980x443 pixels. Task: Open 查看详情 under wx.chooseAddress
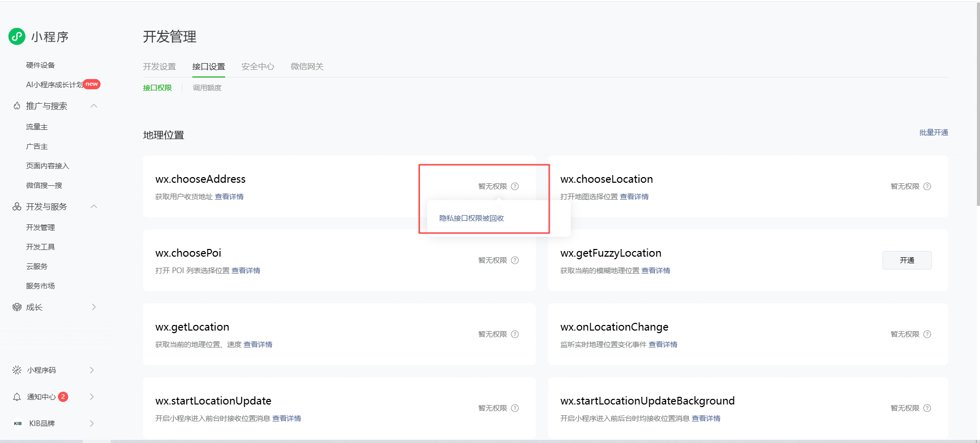point(229,197)
